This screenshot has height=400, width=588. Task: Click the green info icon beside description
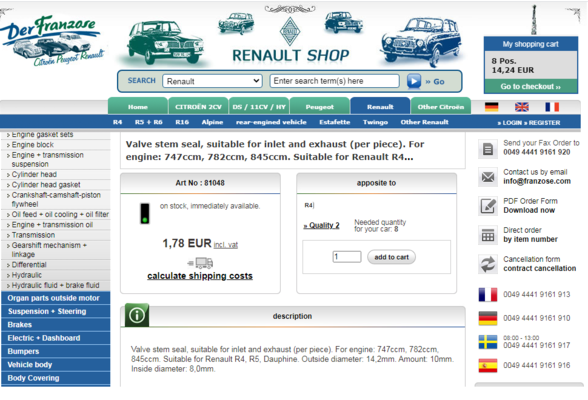[x=137, y=315]
